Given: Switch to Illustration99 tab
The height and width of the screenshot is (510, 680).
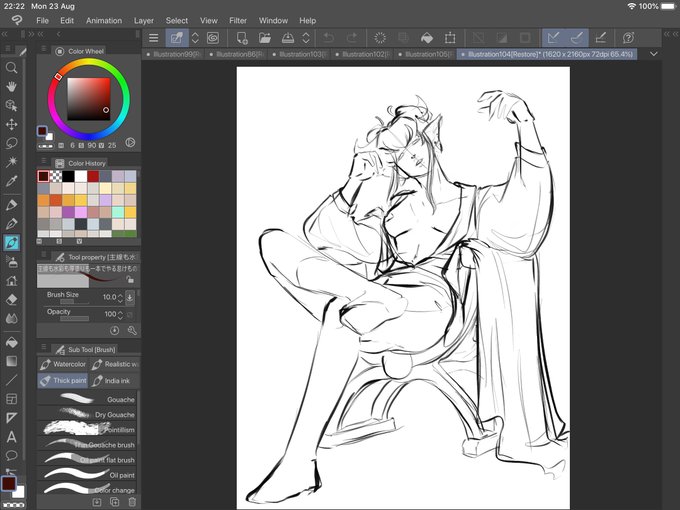Looking at the screenshot, I should pyautogui.click(x=173, y=54).
